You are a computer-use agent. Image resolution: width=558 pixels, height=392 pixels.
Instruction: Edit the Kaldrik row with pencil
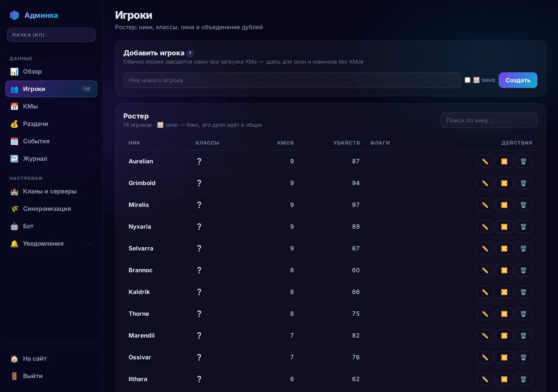point(485,292)
